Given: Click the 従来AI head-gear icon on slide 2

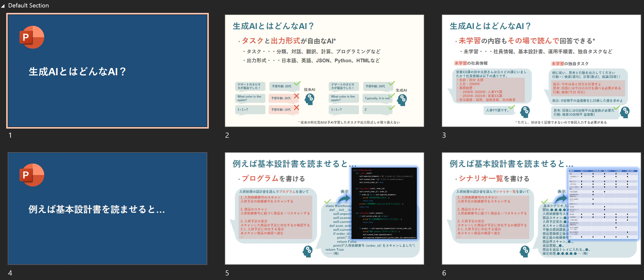Looking at the screenshot, I should pyautogui.click(x=309, y=99).
